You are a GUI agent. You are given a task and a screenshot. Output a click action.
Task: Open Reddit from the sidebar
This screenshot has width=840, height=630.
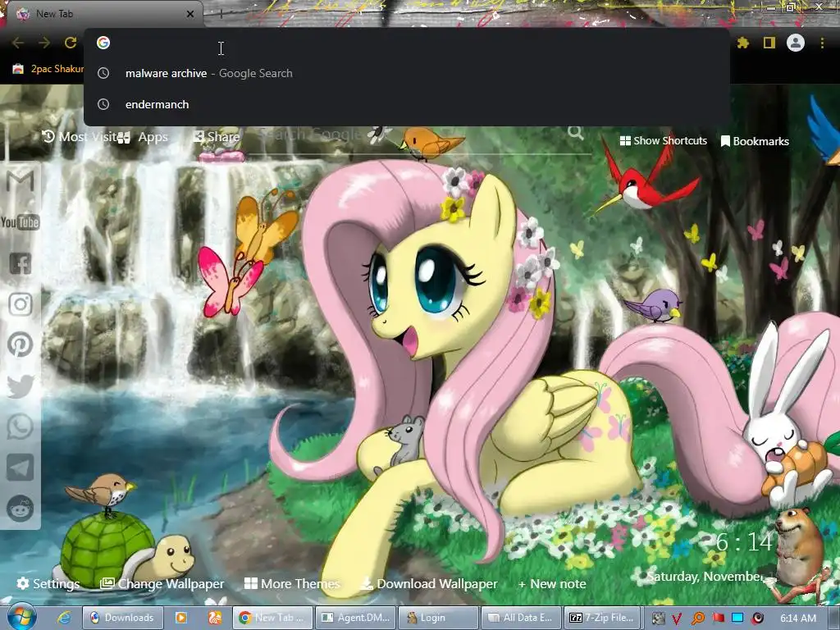[21, 509]
